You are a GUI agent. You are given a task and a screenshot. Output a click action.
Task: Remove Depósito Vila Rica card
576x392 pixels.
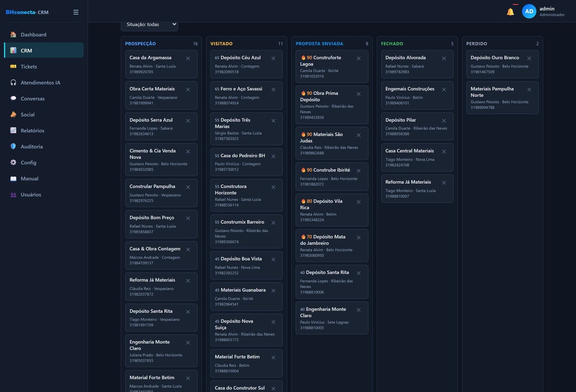pos(358,202)
